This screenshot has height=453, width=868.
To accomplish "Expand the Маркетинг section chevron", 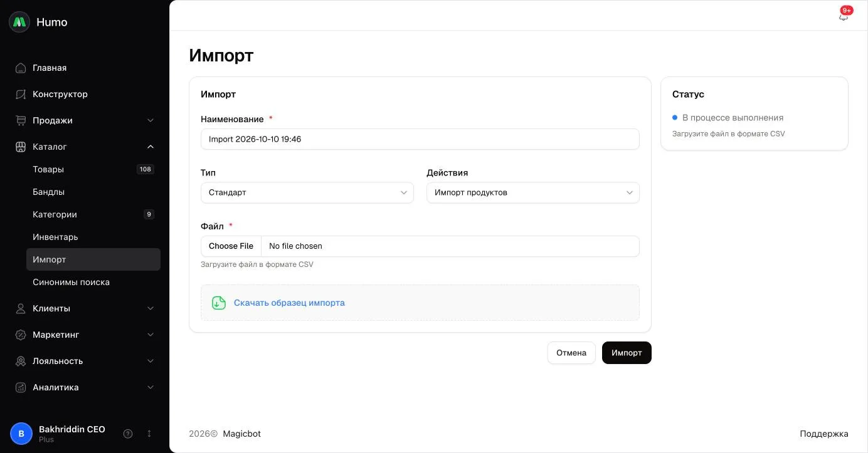I will [x=151, y=335].
